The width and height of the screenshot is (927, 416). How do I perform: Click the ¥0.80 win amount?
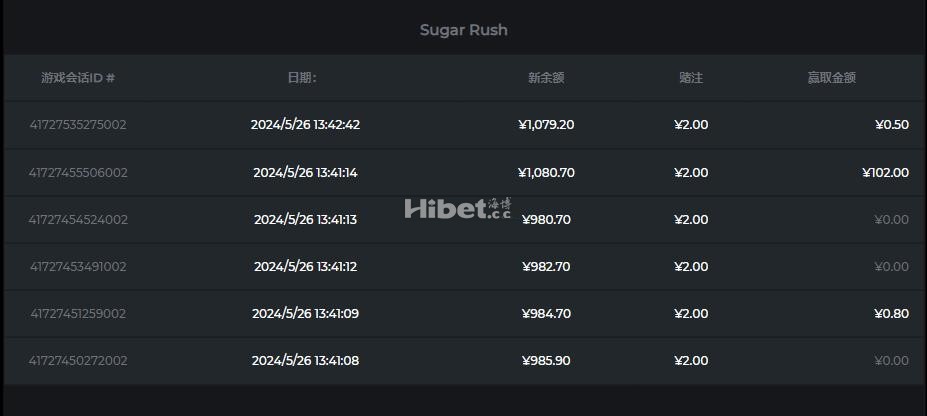(892, 313)
